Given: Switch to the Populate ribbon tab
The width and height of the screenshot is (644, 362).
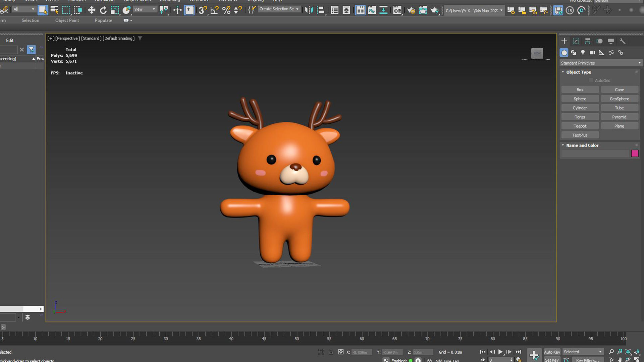Looking at the screenshot, I should pos(103,20).
